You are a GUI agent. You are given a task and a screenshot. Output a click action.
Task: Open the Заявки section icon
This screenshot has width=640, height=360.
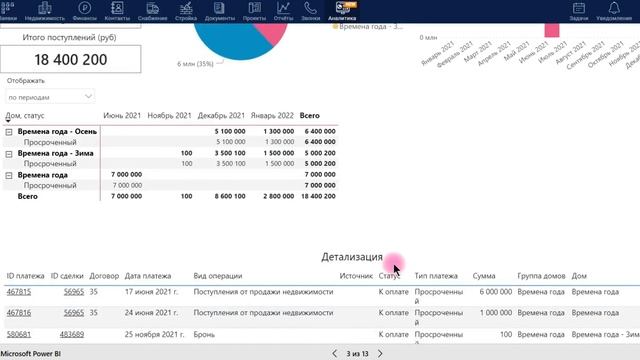(x=8, y=7)
